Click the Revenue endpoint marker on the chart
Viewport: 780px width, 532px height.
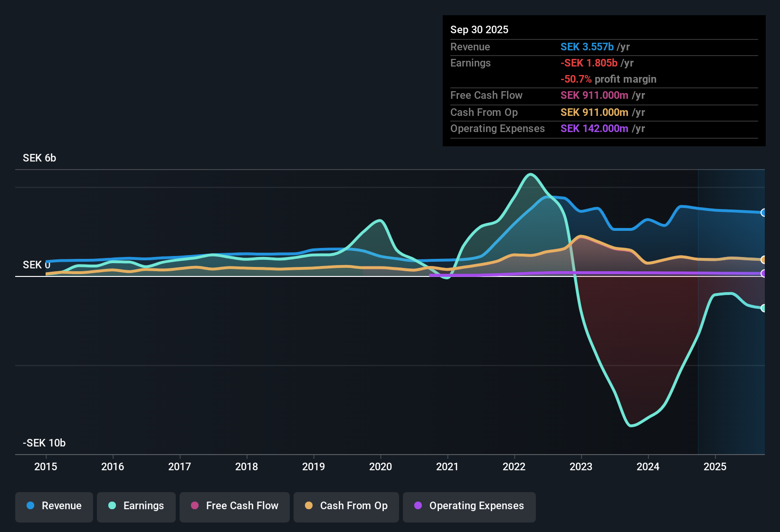point(763,212)
